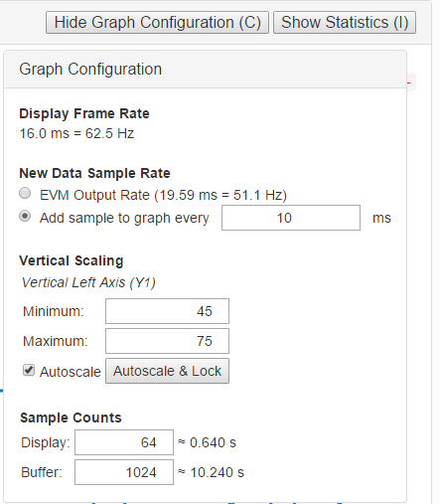Click the 'Vertical Left Axis (Y1)' label
440x504 pixels.
coord(88,282)
